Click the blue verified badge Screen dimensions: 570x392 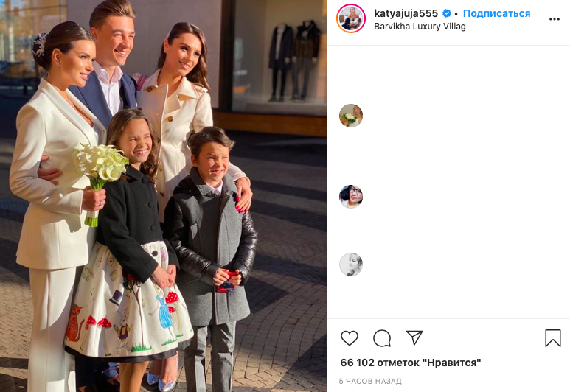pyautogui.click(x=447, y=14)
